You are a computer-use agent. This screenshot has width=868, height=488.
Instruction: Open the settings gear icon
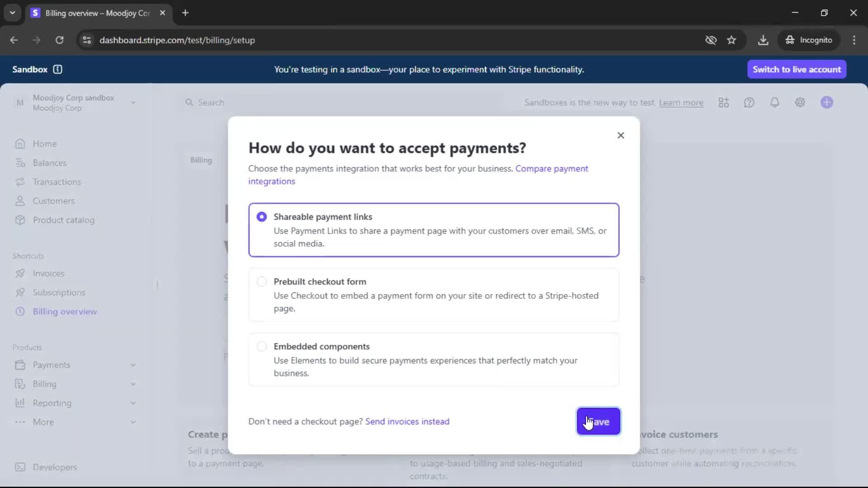(x=800, y=103)
